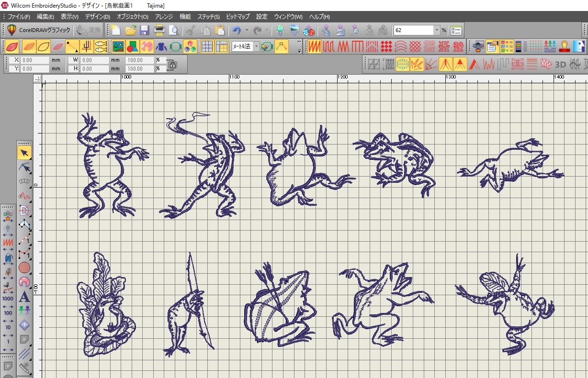
Task: Toggle the grid display icon
Action: (207, 46)
